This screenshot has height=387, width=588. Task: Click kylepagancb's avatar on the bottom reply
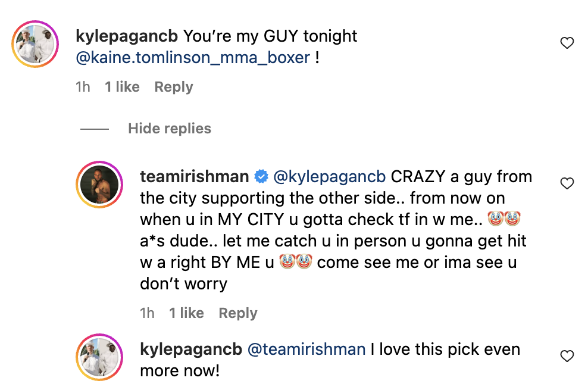click(x=99, y=357)
